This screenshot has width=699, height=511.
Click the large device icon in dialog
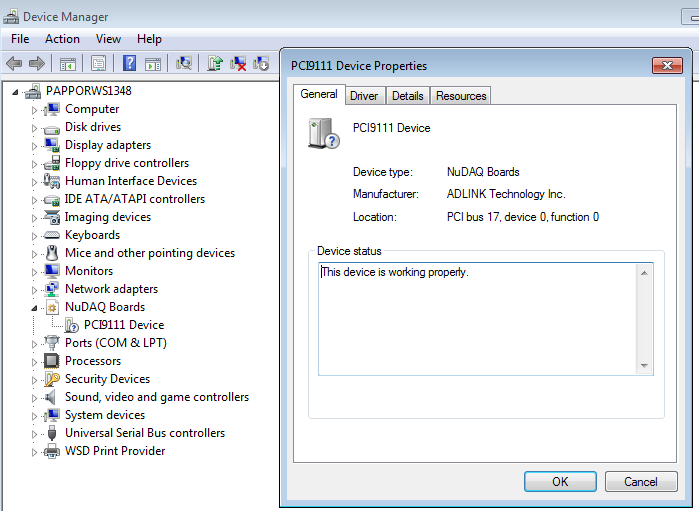coord(324,133)
